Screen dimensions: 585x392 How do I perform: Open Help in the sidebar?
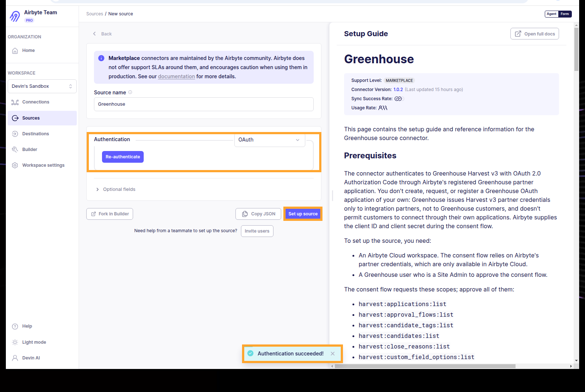click(x=27, y=326)
